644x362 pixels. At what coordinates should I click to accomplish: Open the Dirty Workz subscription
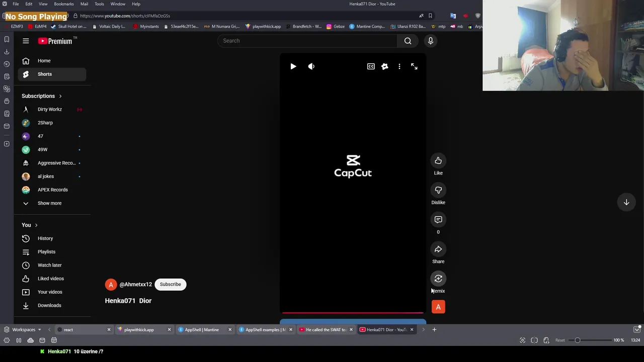52,109
